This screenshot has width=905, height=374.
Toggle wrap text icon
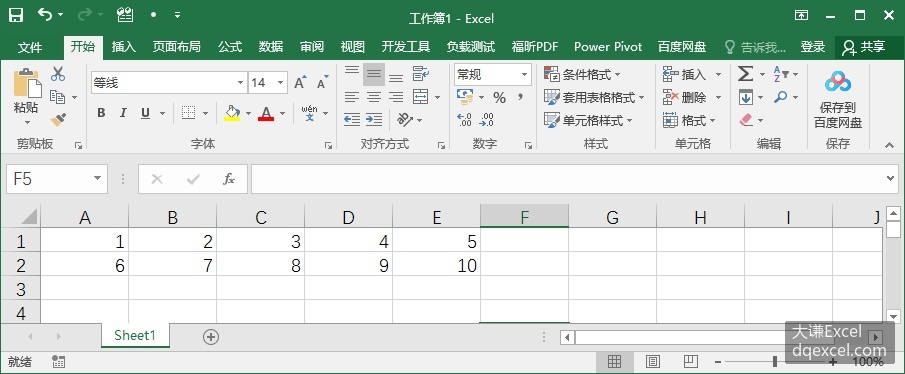[x=421, y=73]
